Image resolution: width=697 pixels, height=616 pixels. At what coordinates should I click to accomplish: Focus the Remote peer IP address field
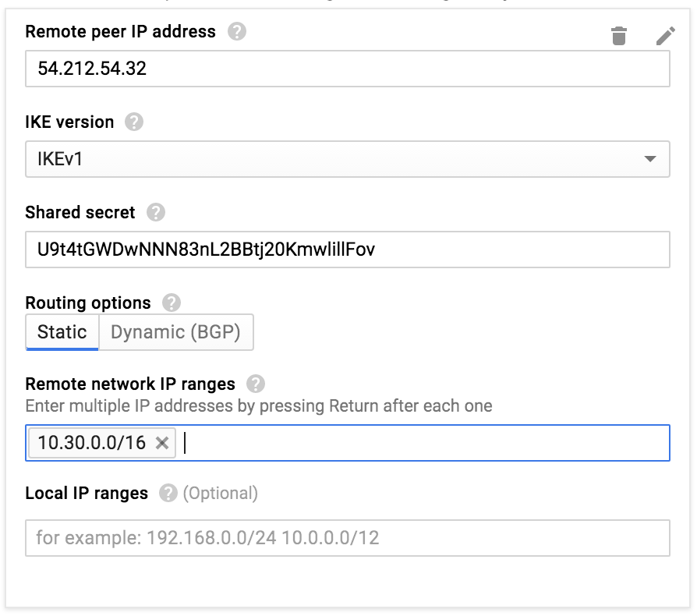[x=348, y=69]
